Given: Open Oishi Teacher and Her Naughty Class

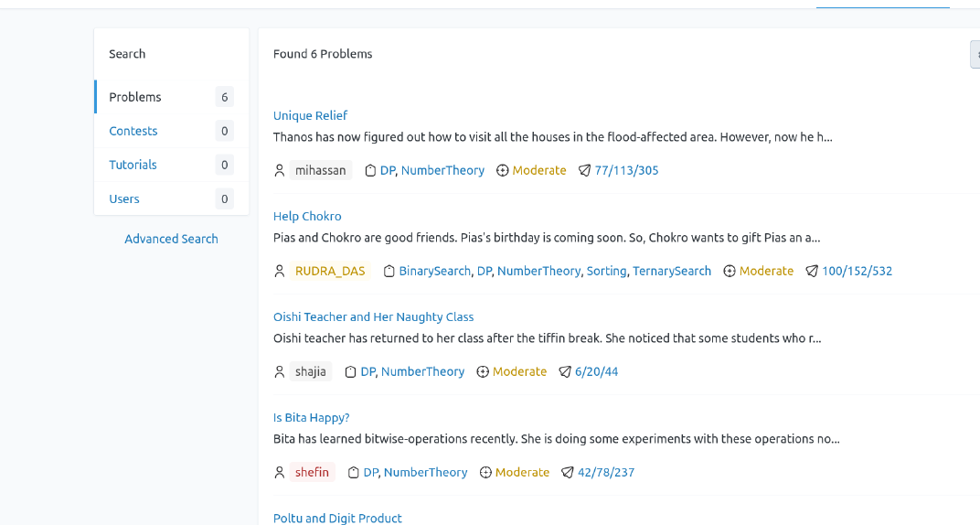Looking at the screenshot, I should [x=373, y=316].
